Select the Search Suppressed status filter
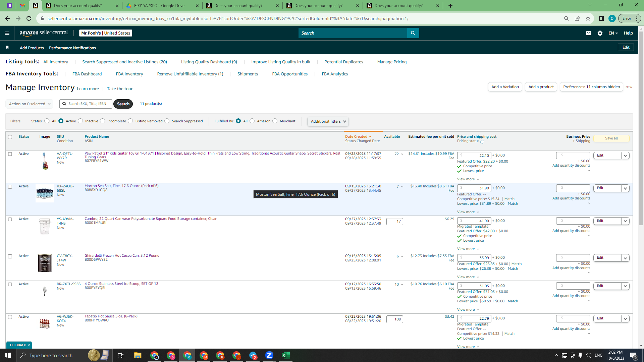Screen dimensions: 644x362 coord(167,121)
